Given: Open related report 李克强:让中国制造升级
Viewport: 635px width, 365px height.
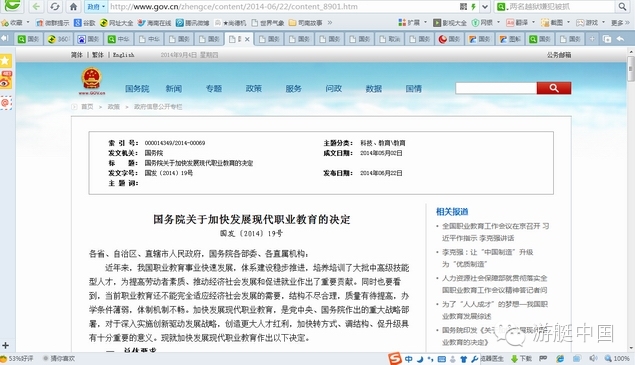Looking at the screenshot, I should point(488,258).
